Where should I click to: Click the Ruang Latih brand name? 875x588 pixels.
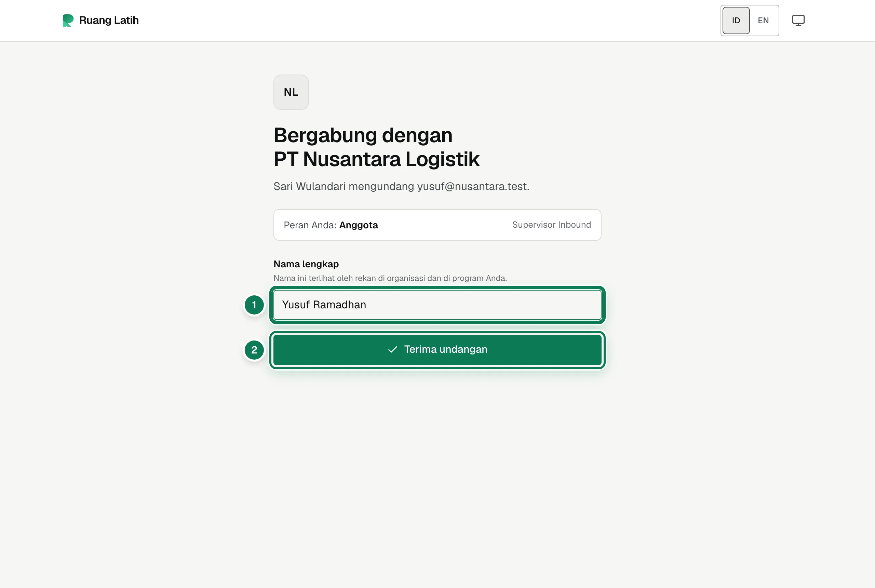pyautogui.click(x=109, y=20)
